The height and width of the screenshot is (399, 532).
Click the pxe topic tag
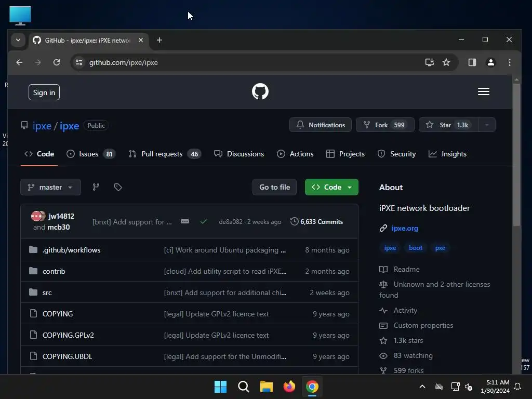(440, 248)
